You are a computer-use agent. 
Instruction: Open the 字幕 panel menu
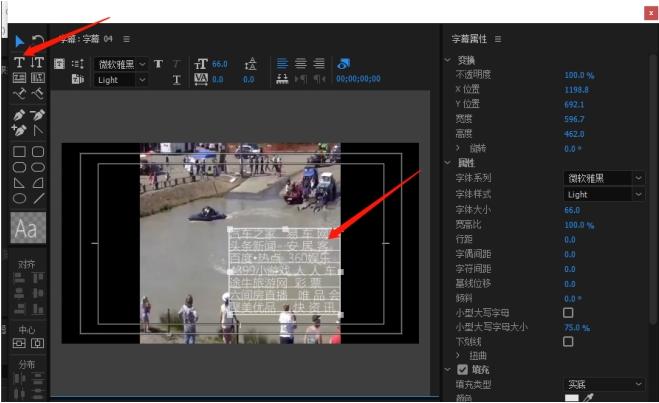(x=127, y=39)
